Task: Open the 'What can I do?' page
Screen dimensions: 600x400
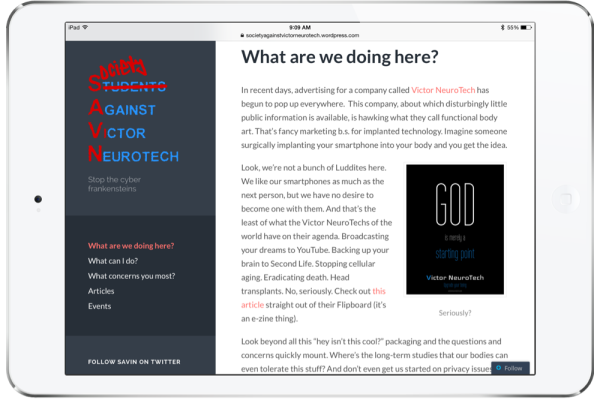Action: coord(113,261)
